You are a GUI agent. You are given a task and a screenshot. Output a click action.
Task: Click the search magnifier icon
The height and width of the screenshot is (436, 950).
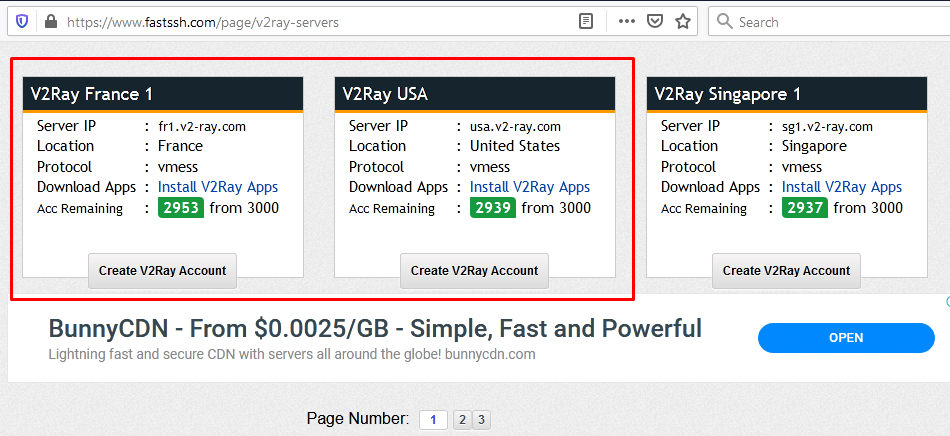pos(724,22)
